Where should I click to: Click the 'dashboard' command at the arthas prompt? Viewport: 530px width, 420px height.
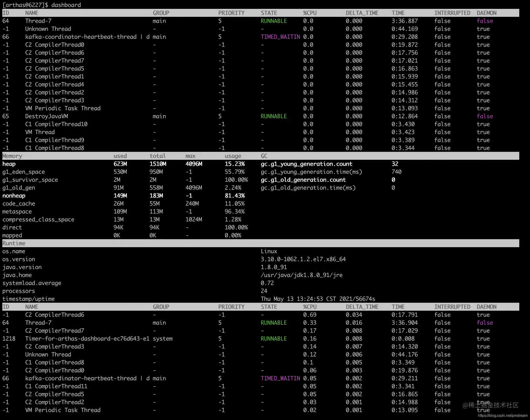66,5
